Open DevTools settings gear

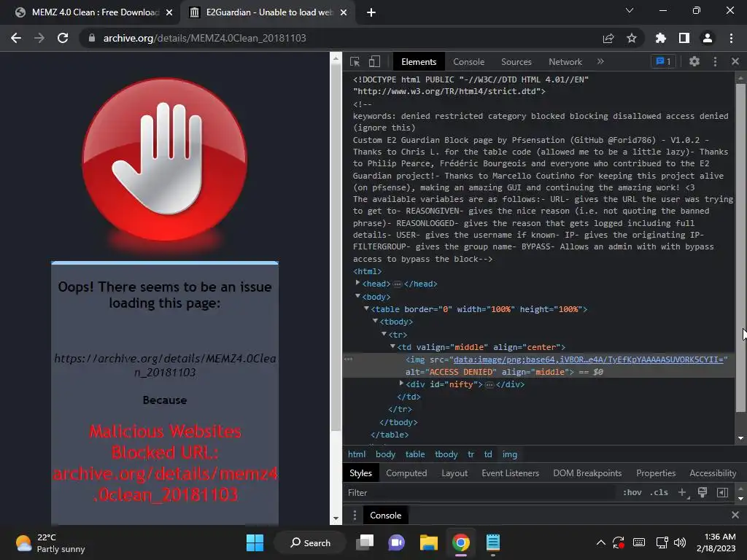(694, 61)
